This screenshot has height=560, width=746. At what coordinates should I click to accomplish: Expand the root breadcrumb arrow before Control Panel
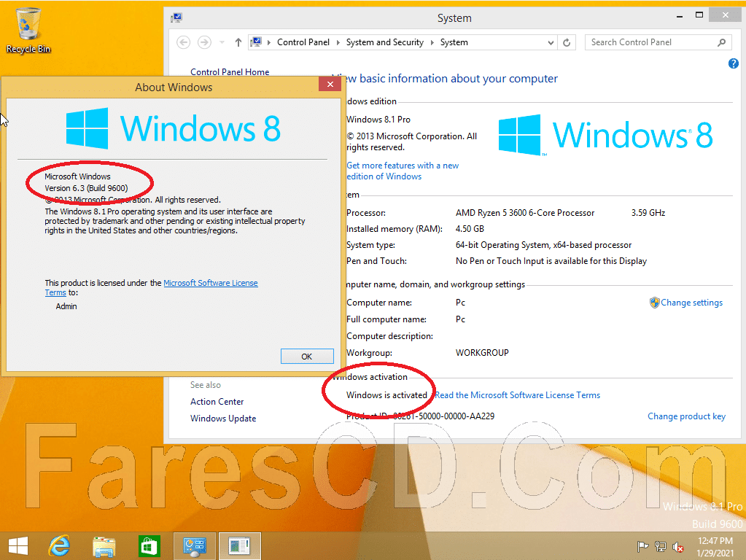click(x=269, y=42)
